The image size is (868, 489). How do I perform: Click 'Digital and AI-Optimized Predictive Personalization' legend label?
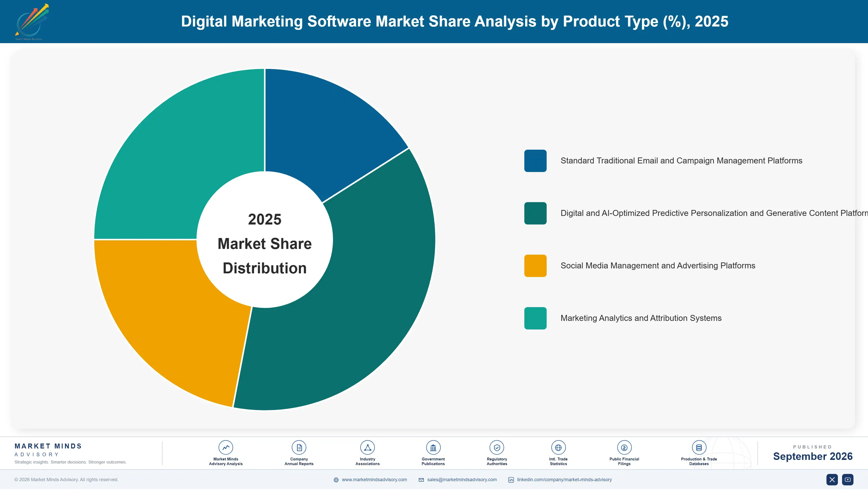click(714, 213)
